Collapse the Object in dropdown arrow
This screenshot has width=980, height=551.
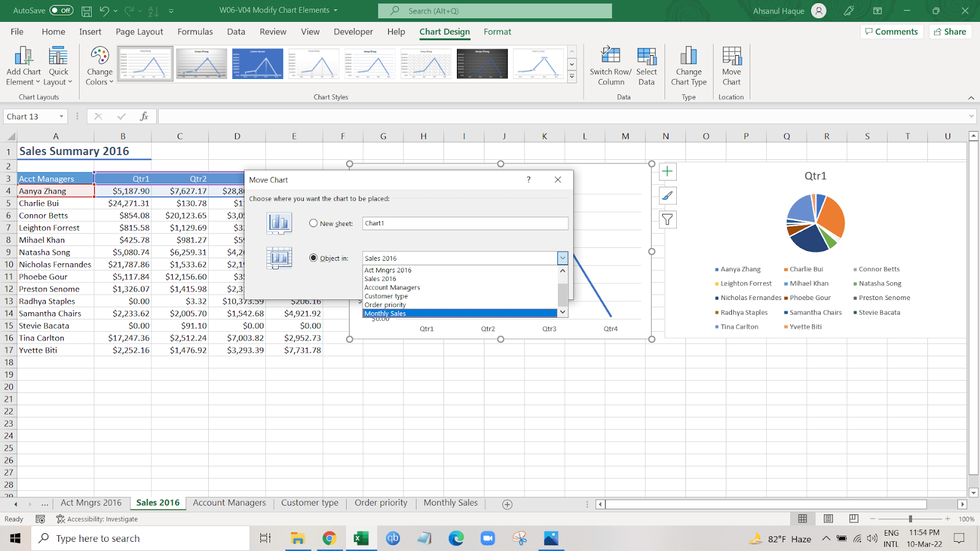pos(562,258)
